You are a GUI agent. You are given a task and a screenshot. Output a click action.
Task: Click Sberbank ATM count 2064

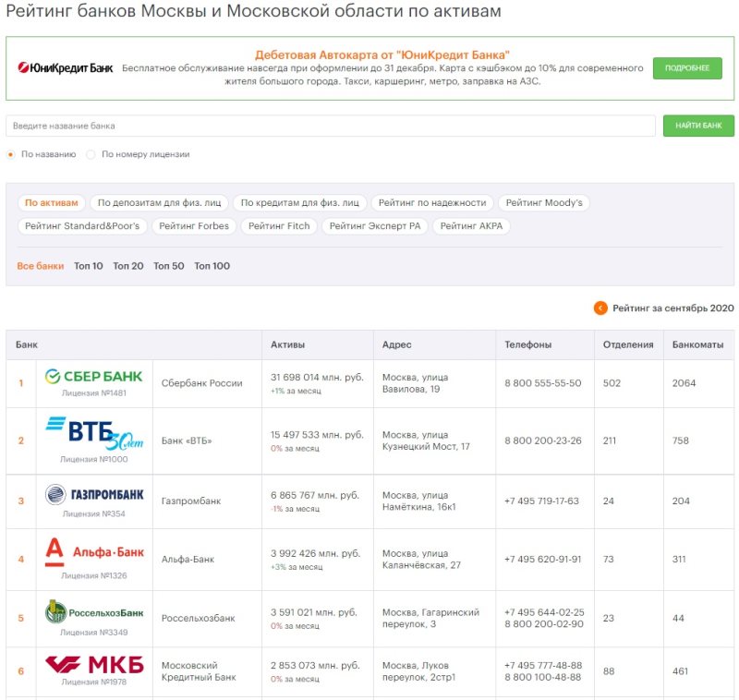(684, 383)
